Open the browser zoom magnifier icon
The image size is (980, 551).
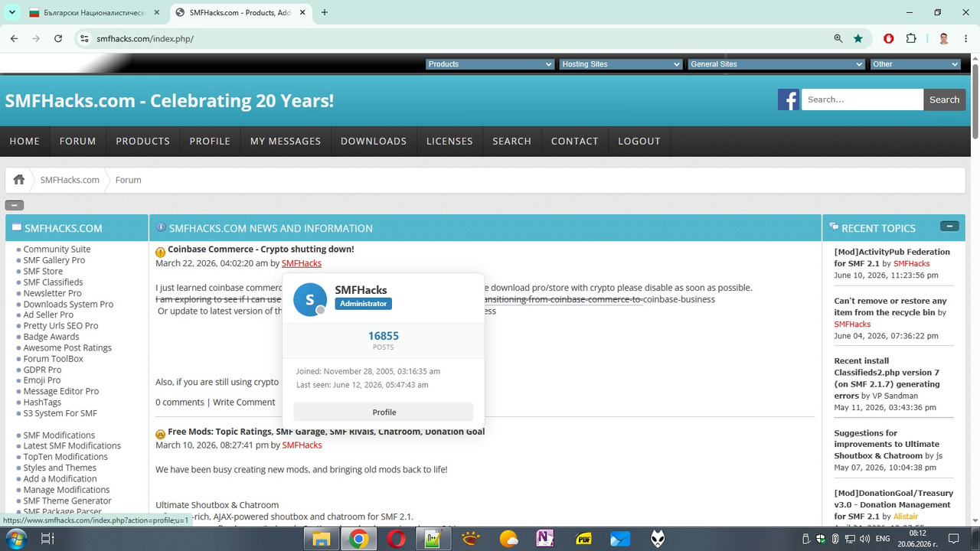838,38
